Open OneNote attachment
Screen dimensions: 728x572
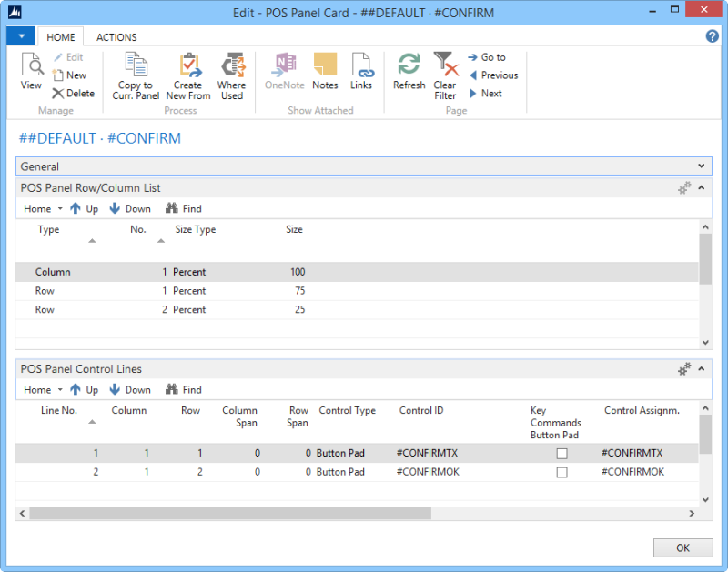[x=285, y=72]
